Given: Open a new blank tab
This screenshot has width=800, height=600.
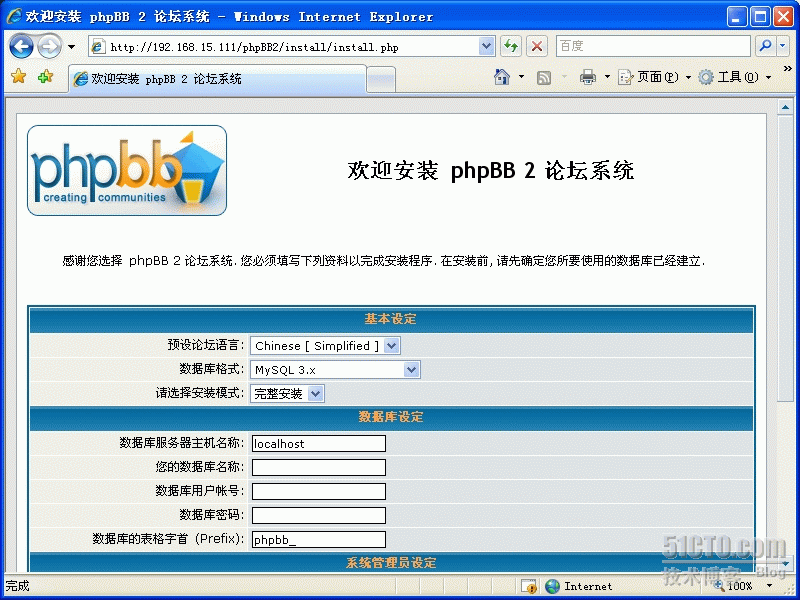Looking at the screenshot, I should [x=381, y=80].
